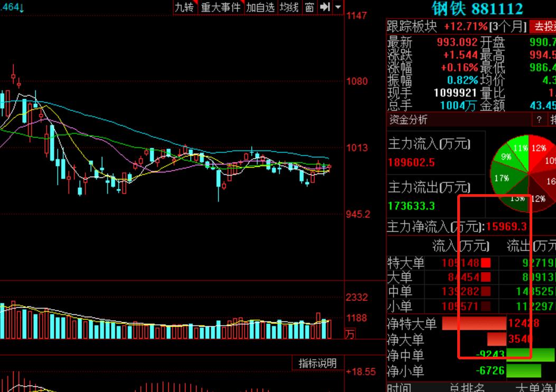Screen dimensions: 556x392
Task: Click the question mark help icon
Action: (x=539, y=120)
